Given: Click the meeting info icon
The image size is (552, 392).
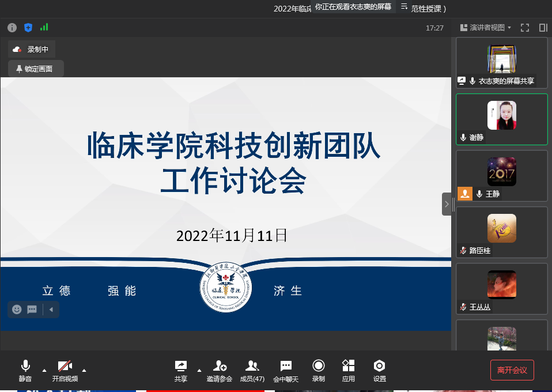Looking at the screenshot, I should (12, 27).
